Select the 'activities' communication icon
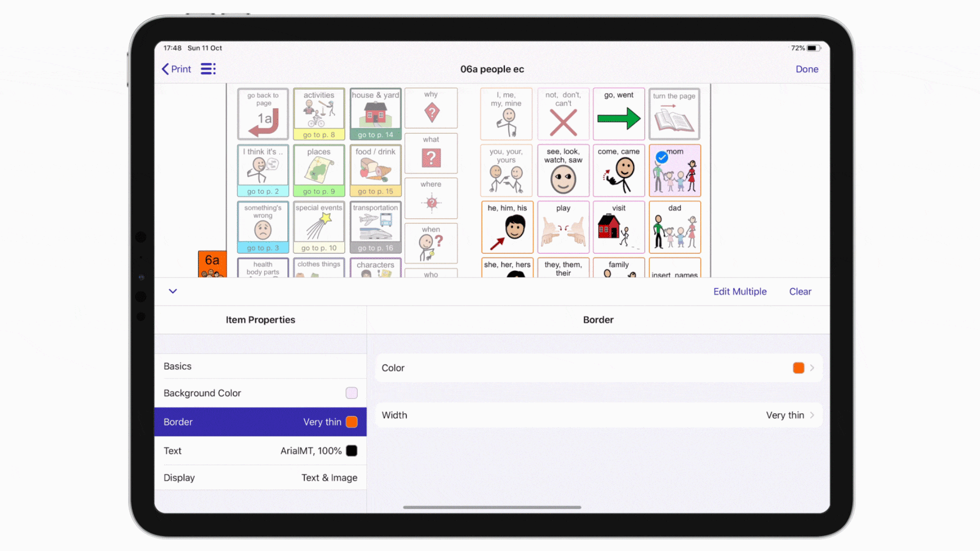 319,114
